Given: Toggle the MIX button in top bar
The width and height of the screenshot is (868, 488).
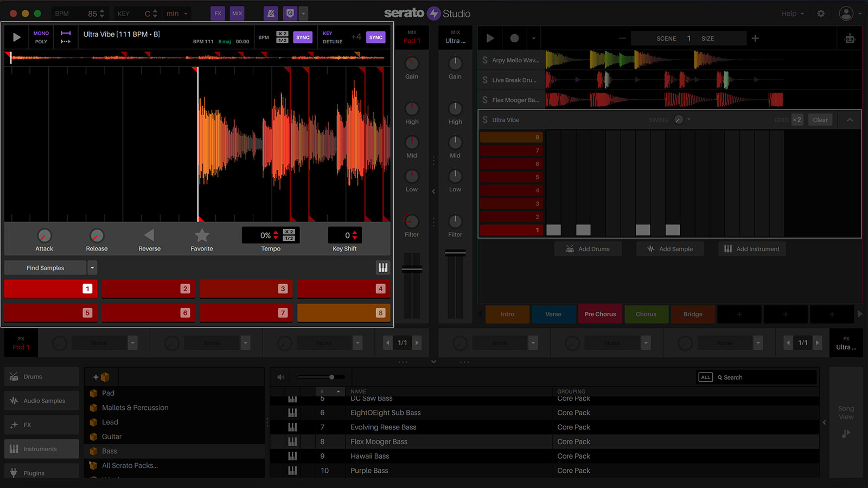Looking at the screenshot, I should (237, 14).
